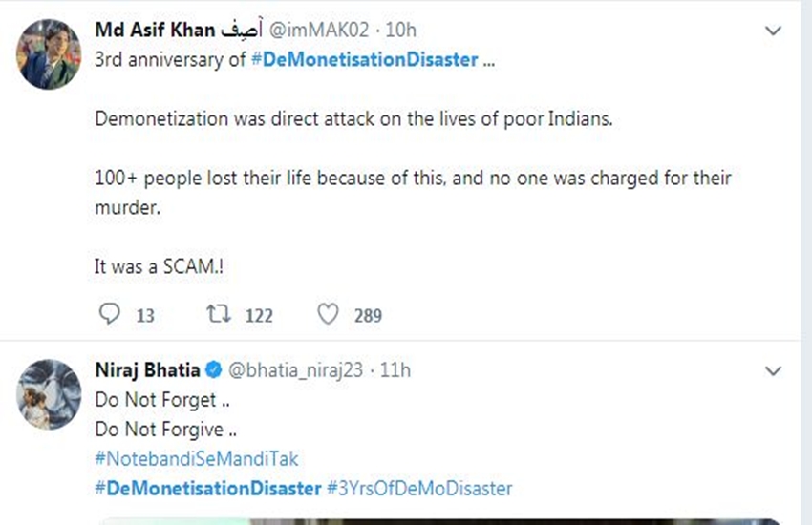This screenshot has width=812, height=525.
Task: Open the 10h timestamp on first tweet
Action: tap(401, 31)
